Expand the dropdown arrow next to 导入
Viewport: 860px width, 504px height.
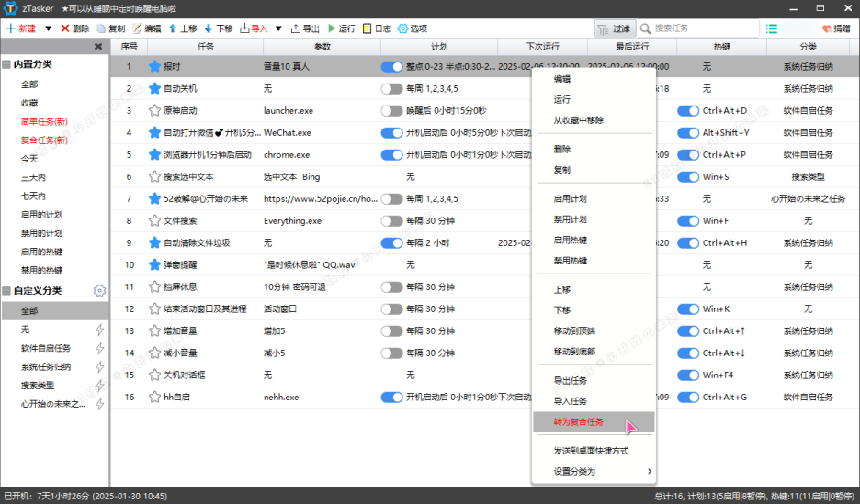pos(278,28)
